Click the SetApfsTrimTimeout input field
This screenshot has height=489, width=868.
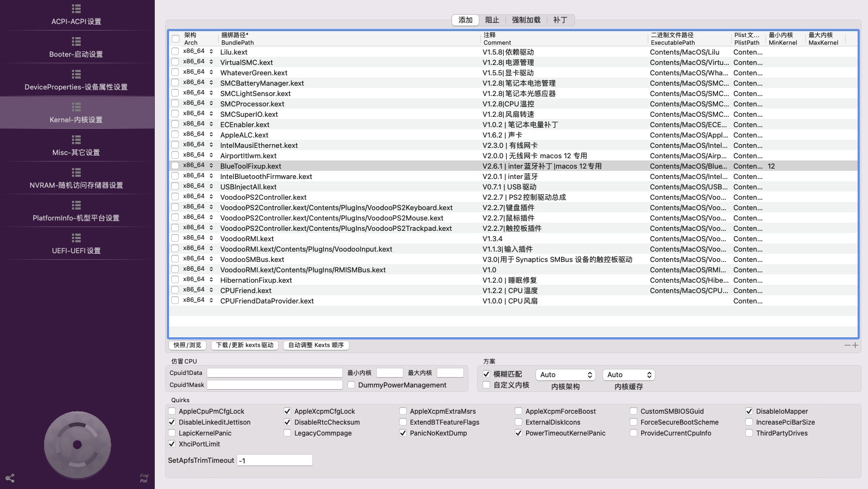pyautogui.click(x=275, y=461)
